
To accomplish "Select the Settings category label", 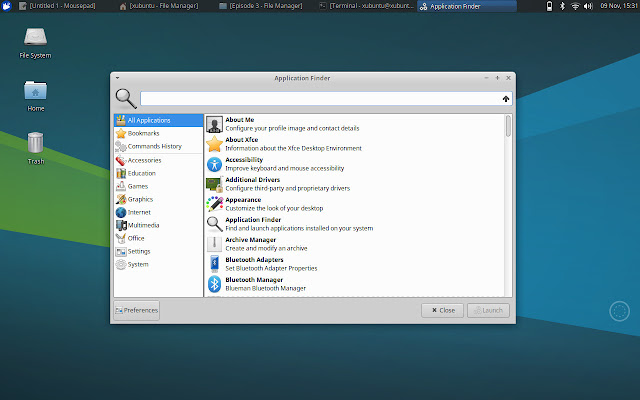I will point(139,251).
